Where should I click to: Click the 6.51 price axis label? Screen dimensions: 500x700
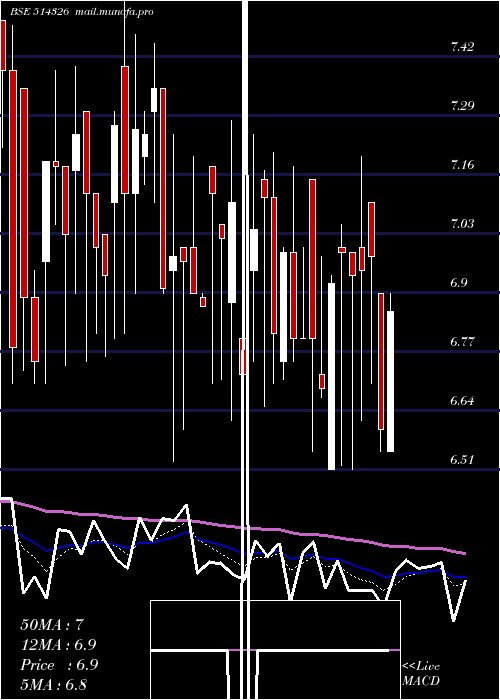coord(462,460)
